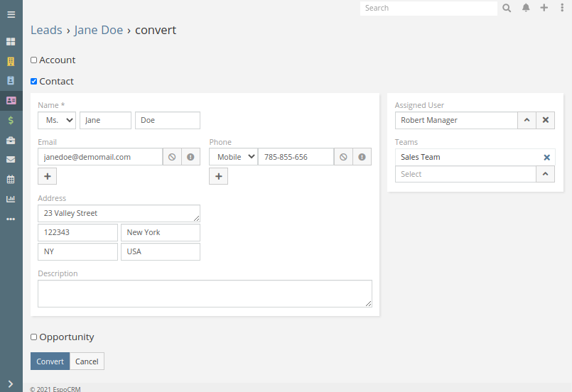This screenshot has width=572, height=392.
Task: Click the email address field
Action: pyautogui.click(x=100, y=157)
